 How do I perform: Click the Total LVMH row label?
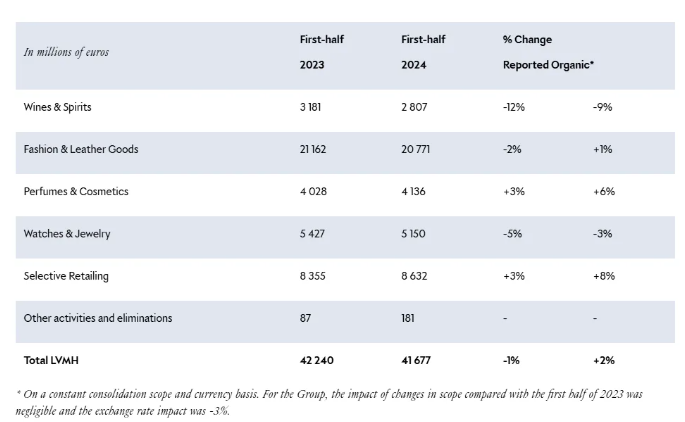(x=52, y=360)
